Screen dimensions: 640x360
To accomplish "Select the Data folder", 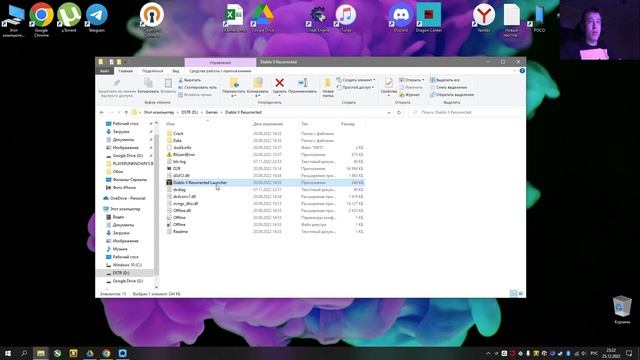I will click(x=177, y=140).
